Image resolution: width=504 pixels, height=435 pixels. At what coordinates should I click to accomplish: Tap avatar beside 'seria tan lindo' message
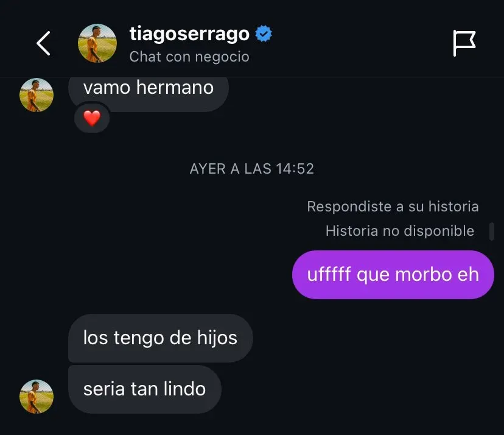[x=37, y=397]
